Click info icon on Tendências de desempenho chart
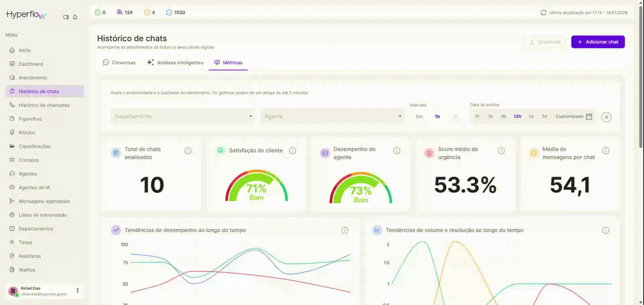644x305 pixels. pos(344,230)
